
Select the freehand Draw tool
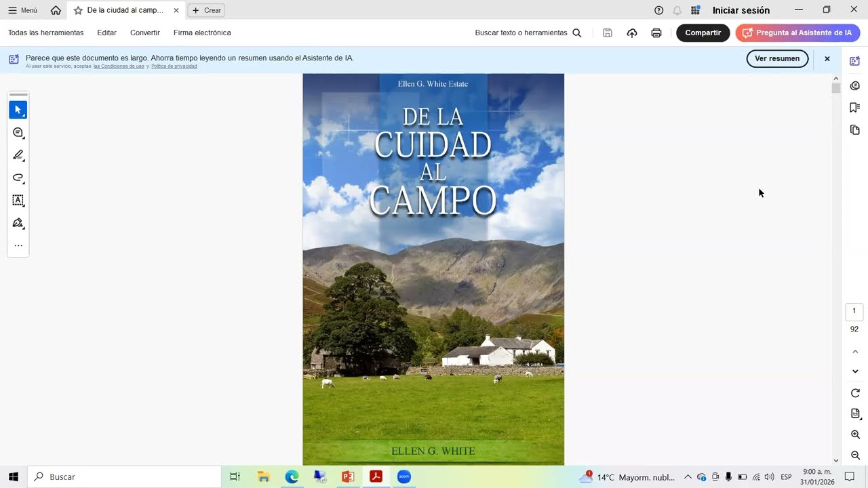[18, 178]
